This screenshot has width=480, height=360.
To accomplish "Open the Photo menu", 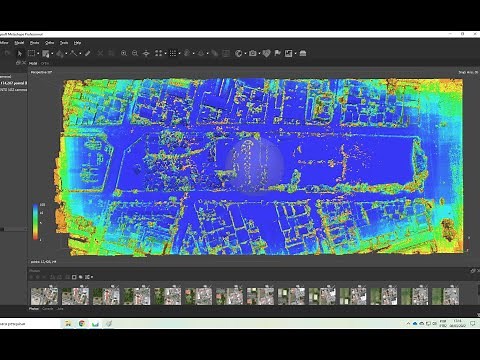I will (x=34, y=43).
